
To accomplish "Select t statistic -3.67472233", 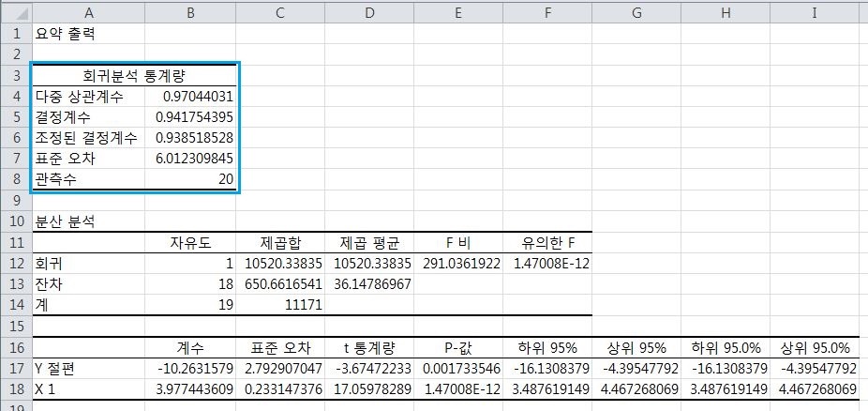I will pyautogui.click(x=368, y=369).
